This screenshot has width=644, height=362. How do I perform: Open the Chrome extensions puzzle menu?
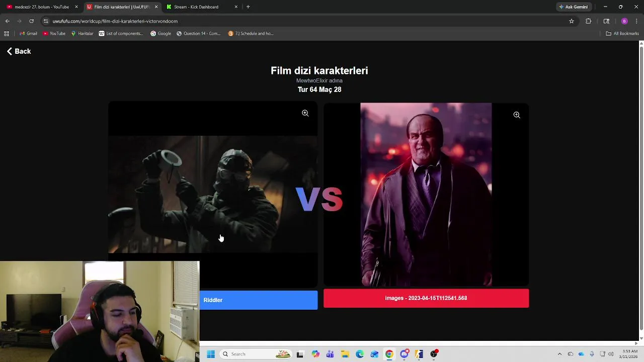588,21
